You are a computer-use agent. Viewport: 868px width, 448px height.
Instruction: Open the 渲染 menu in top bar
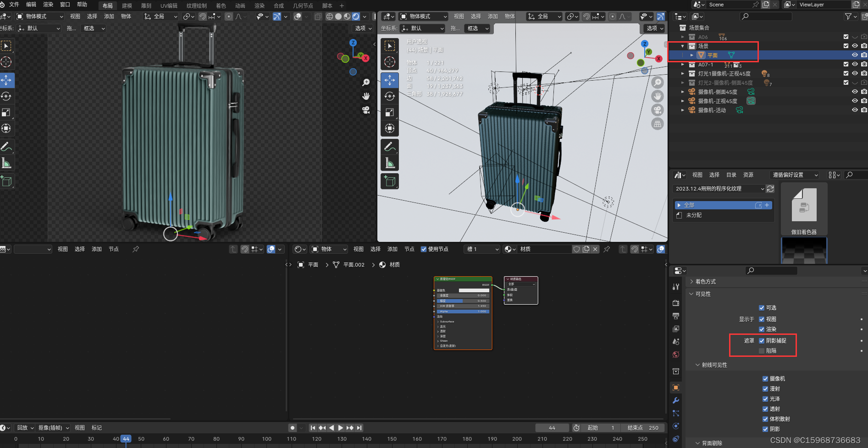(x=48, y=5)
